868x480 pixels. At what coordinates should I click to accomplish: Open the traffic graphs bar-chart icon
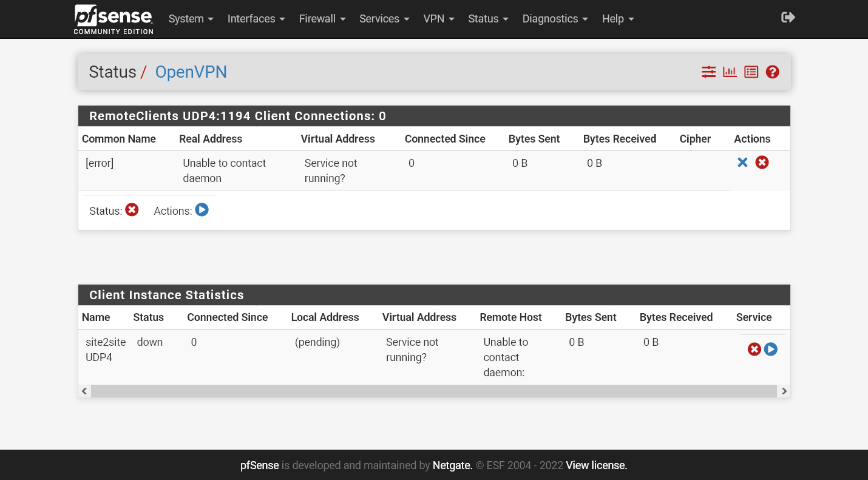tap(730, 72)
